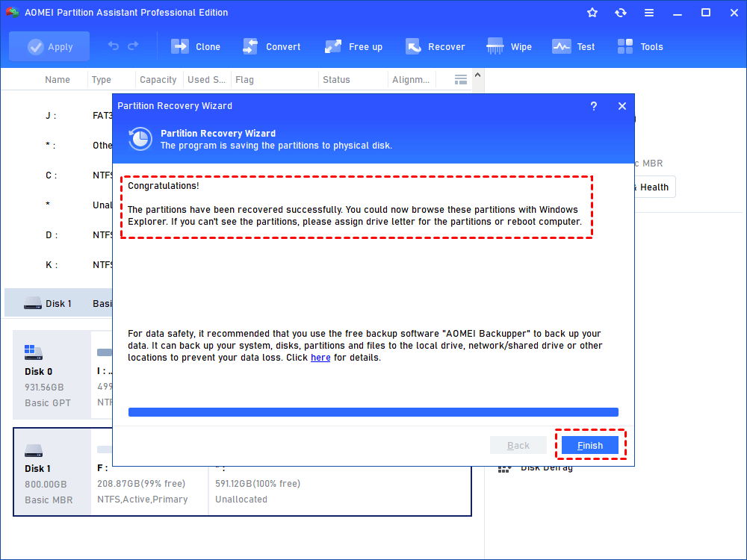The width and height of the screenshot is (747, 560).
Task: Open the Test tool
Action: (x=573, y=46)
